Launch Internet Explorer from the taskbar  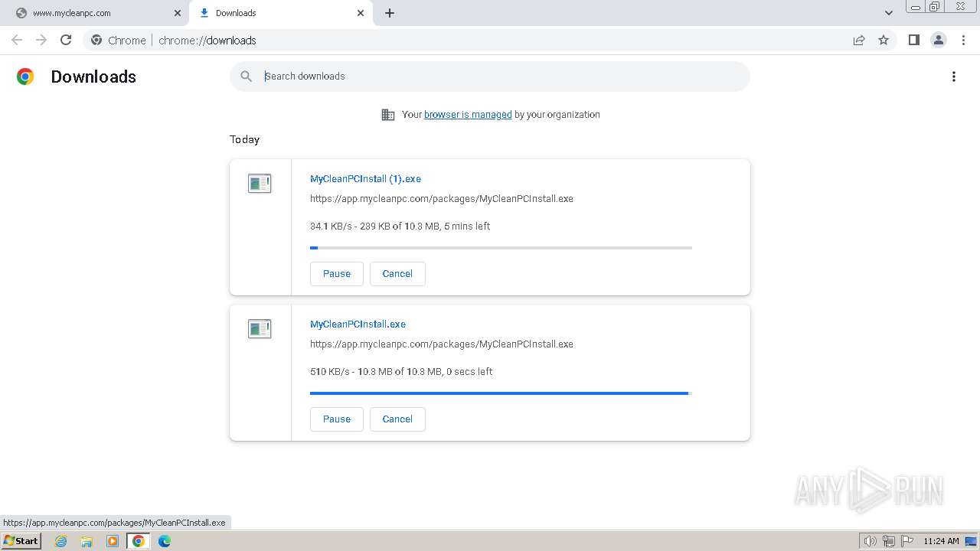61,541
